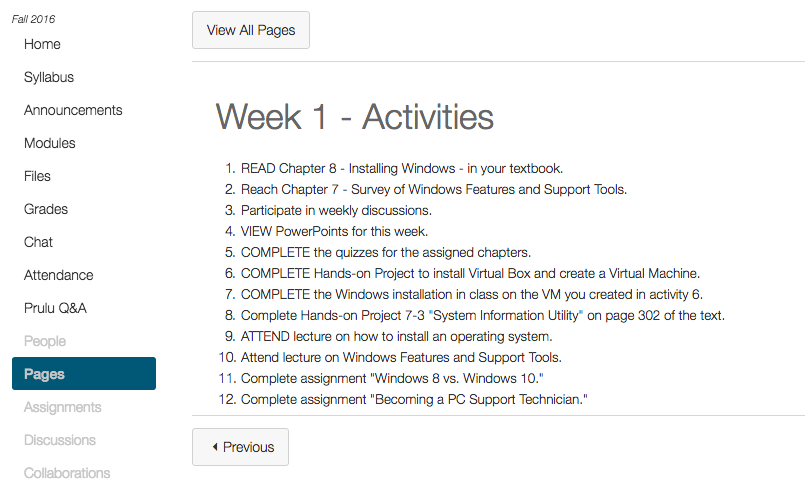
Task: Click the READ Chapter 8 list item
Action: pyautogui.click(x=402, y=168)
